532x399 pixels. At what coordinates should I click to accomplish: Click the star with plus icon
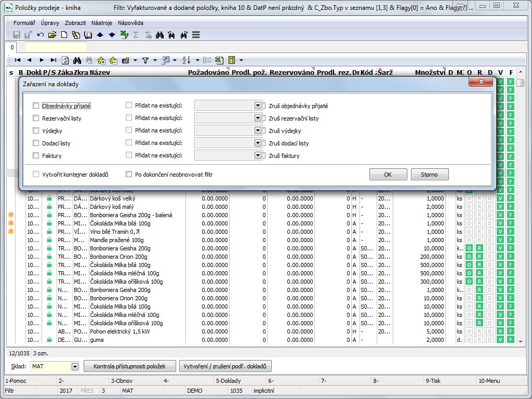(101, 60)
